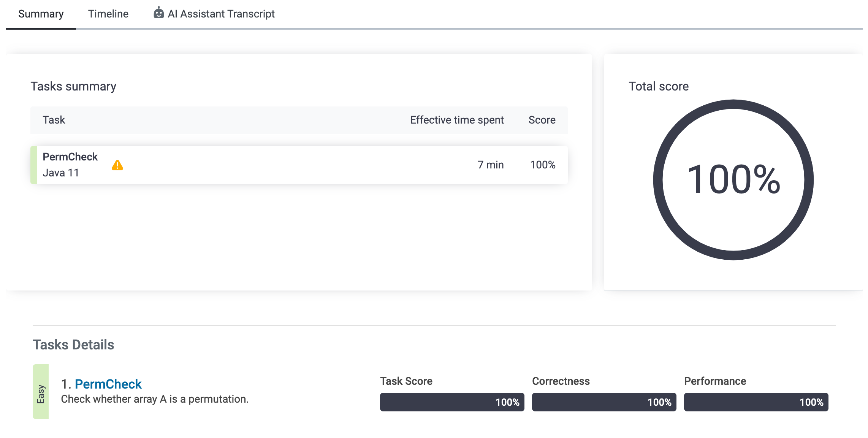The width and height of the screenshot is (868, 438).
Task: Click the 100% score in PermCheck row
Action: [543, 165]
